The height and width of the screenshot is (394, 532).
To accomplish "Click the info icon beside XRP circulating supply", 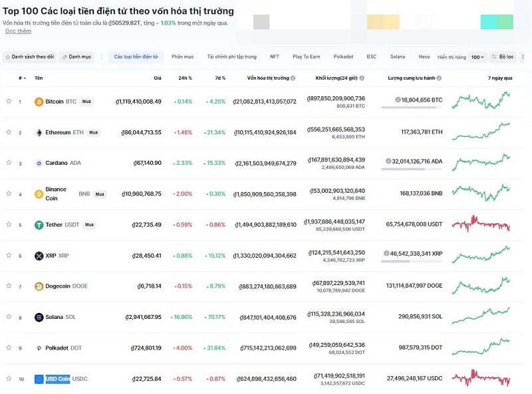I will pyautogui.click(x=388, y=252).
